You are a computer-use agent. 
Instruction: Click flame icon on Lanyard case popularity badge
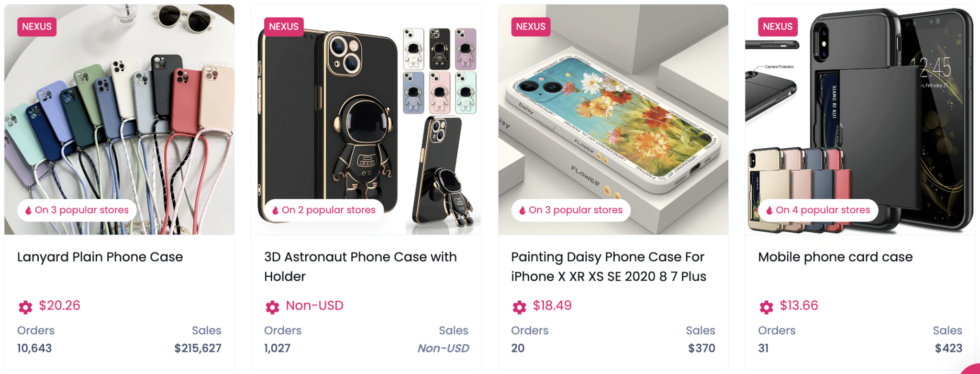(x=28, y=210)
